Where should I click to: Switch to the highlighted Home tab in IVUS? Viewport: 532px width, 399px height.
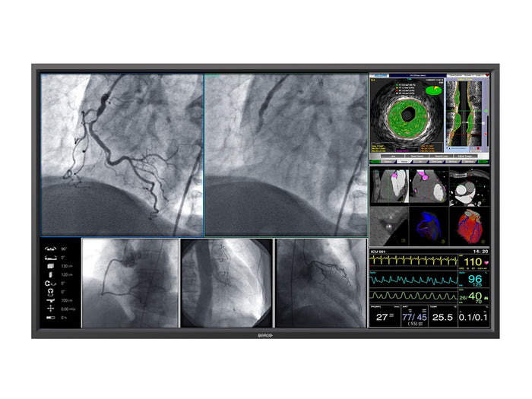click(404, 161)
